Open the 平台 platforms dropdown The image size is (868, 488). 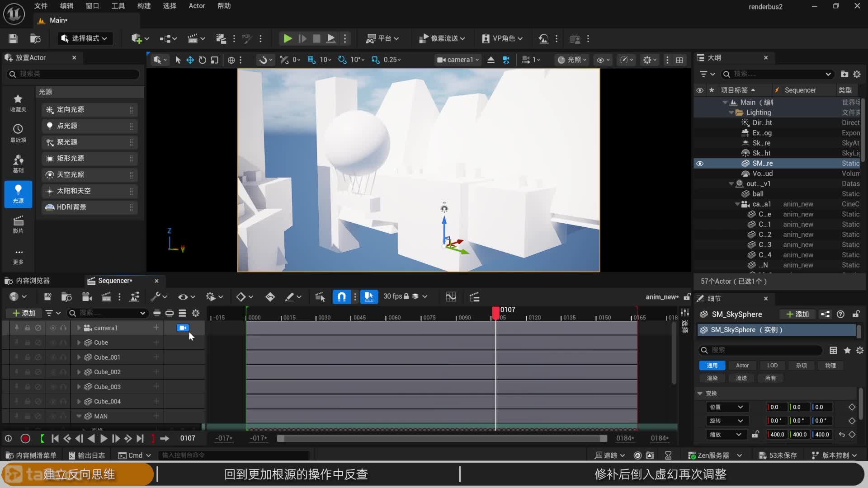[x=382, y=39]
